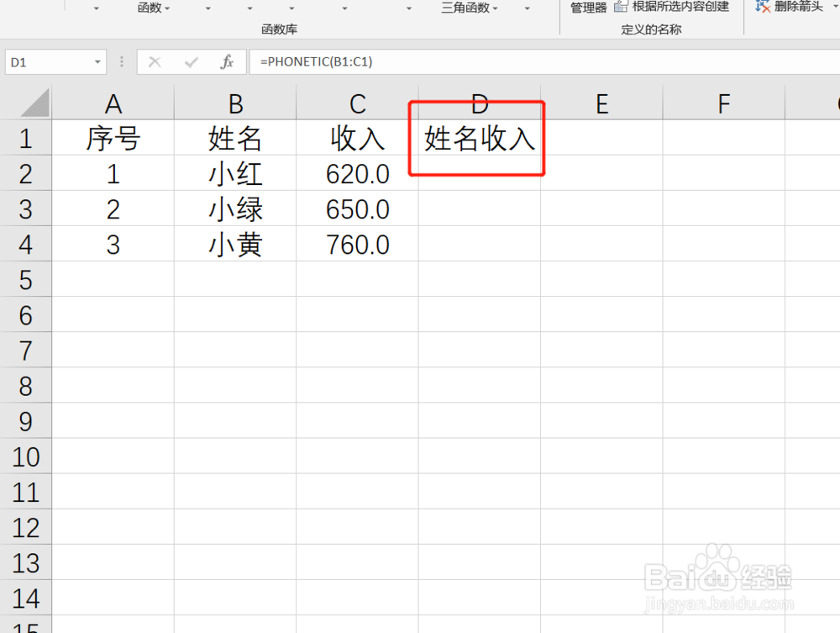The height and width of the screenshot is (633, 840).
Task: Open the 名称管理器 (Name Manager)
Action: coord(588,8)
